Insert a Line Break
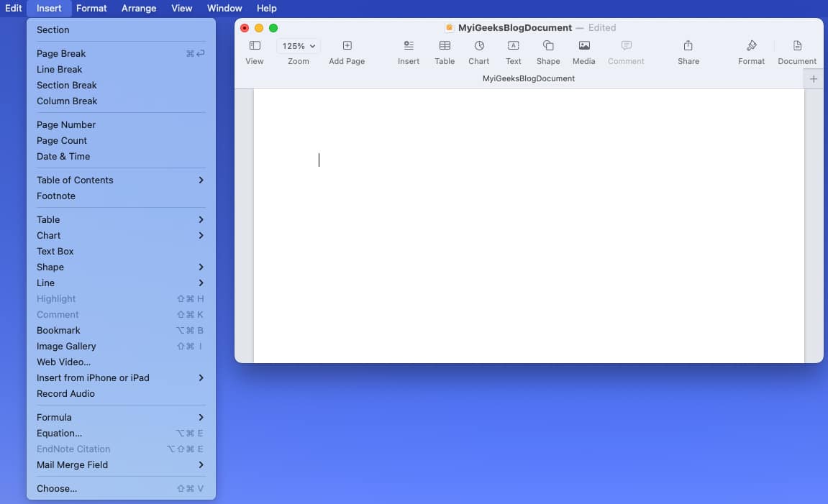 tap(121, 69)
